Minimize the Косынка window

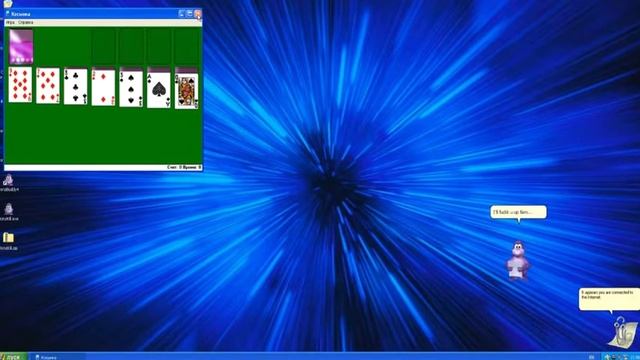(x=182, y=13)
